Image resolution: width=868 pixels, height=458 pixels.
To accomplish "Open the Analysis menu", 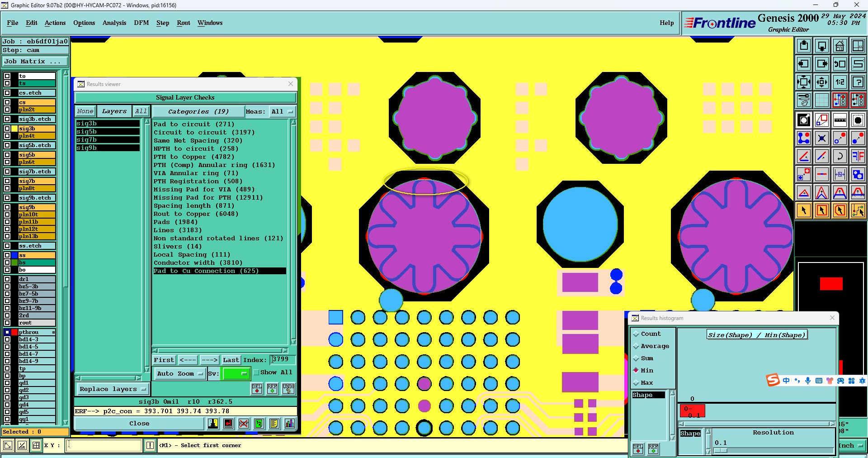I will point(114,23).
